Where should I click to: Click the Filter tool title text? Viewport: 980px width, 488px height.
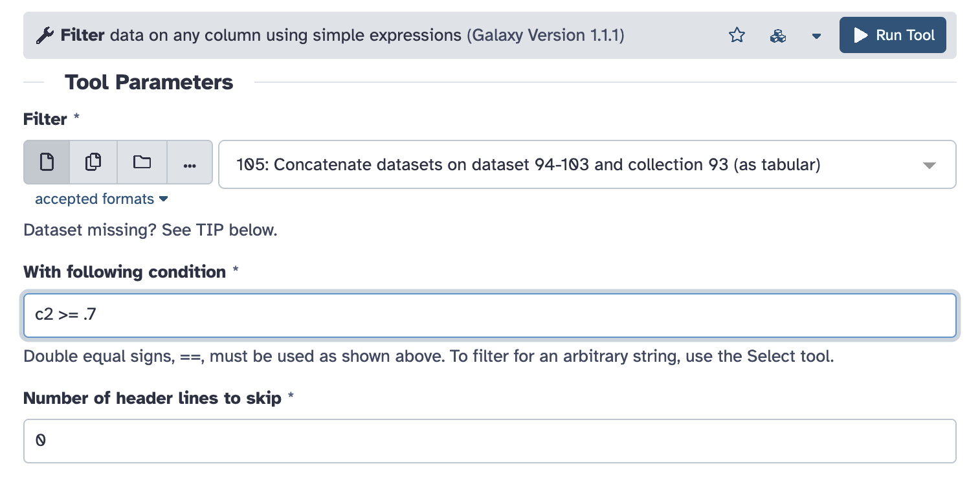point(82,35)
